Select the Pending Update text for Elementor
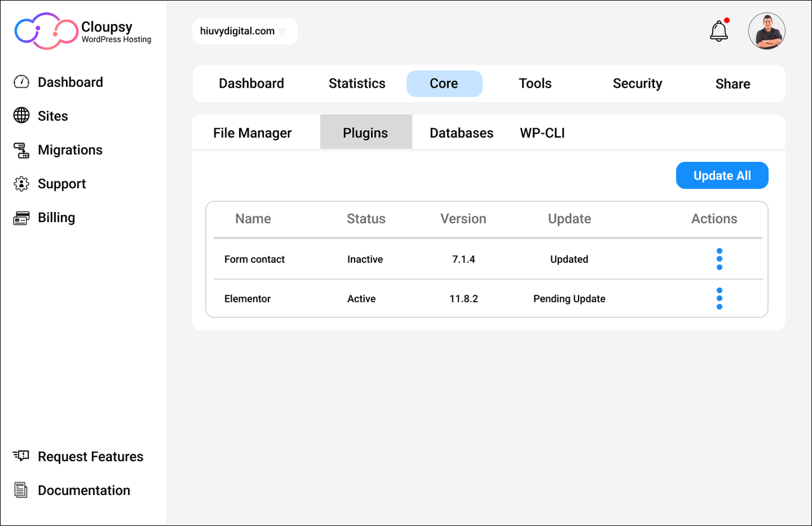The height and width of the screenshot is (526, 812). point(569,298)
